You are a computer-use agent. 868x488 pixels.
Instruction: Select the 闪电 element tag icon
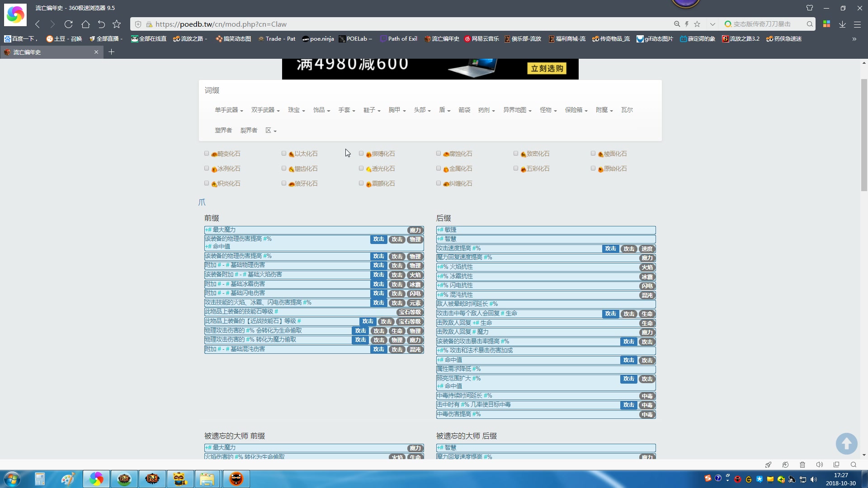coord(415,293)
